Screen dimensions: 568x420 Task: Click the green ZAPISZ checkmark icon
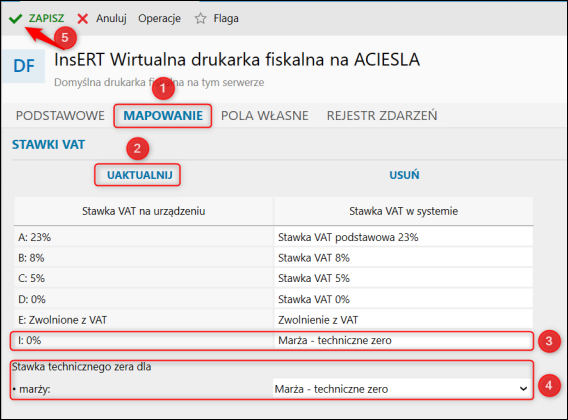16,18
